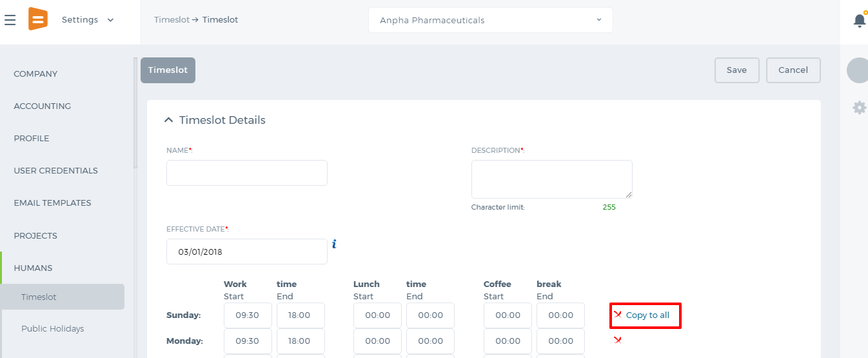Click the Copy to all link
The image size is (868, 358).
[x=647, y=315]
